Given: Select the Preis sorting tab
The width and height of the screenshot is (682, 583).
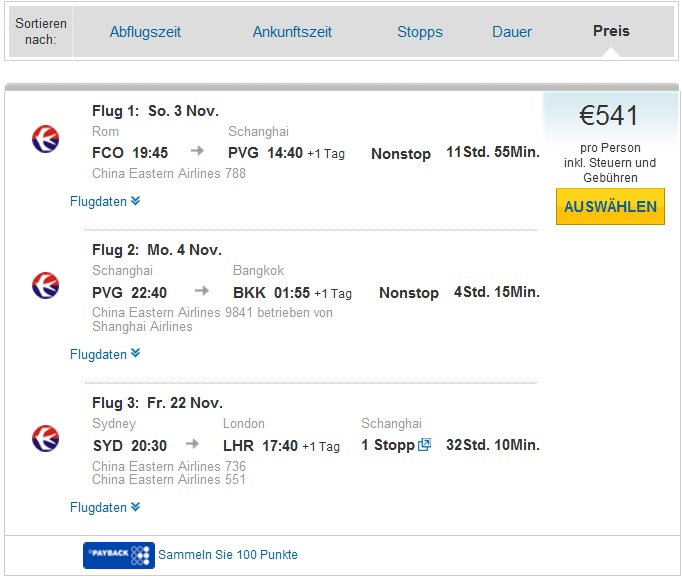Looking at the screenshot, I should [x=611, y=31].
